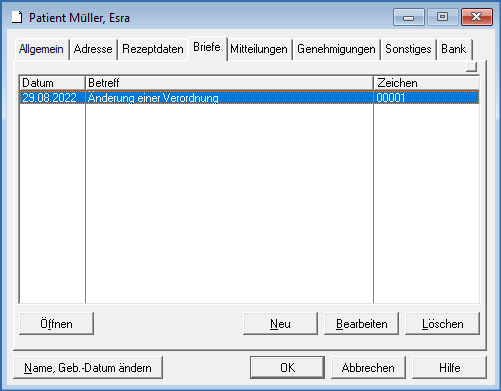The height and width of the screenshot is (391, 501).
Task: Click the Bearbeiten button
Action: [x=362, y=324]
